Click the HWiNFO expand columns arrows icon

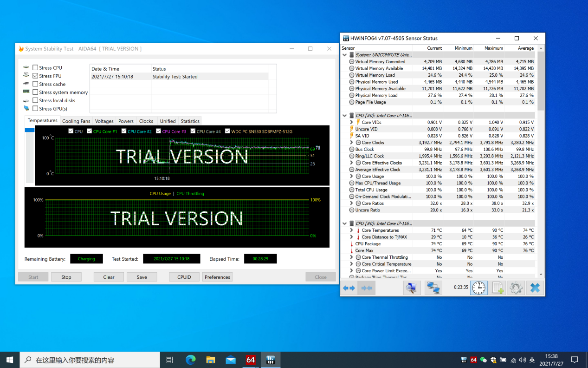(349, 288)
